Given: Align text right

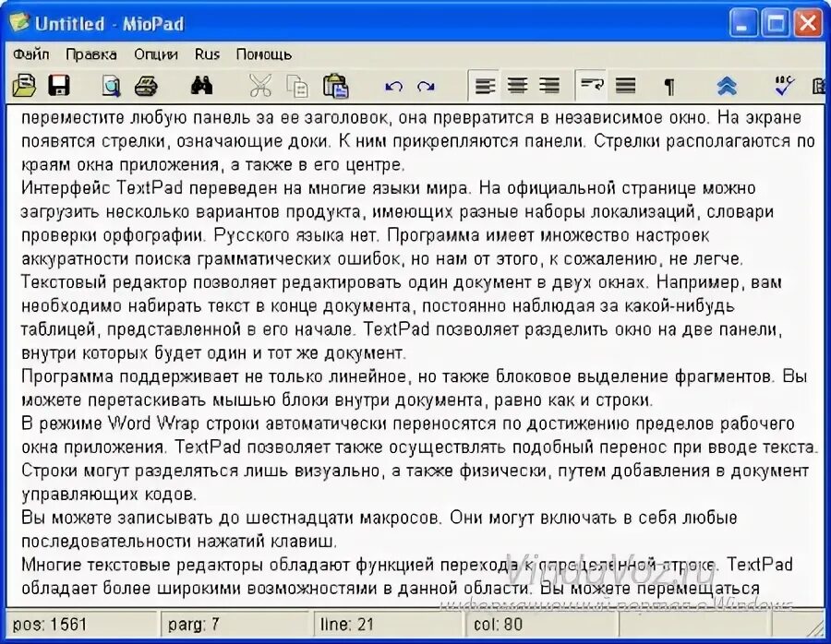Looking at the screenshot, I should [x=549, y=85].
